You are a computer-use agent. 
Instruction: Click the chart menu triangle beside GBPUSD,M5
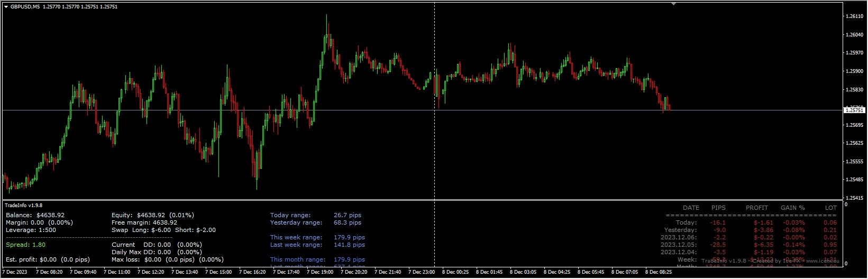(x=6, y=7)
